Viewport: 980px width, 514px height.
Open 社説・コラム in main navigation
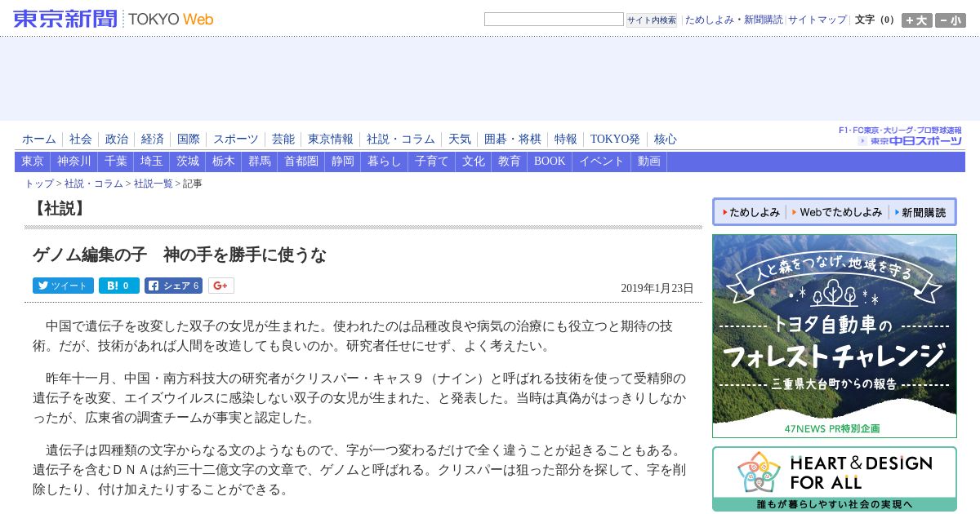pos(401,140)
